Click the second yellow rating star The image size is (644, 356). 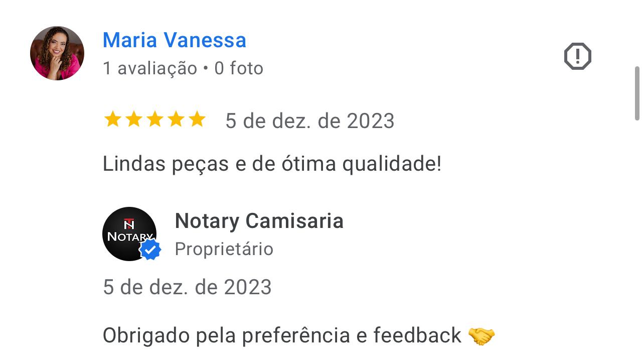point(133,120)
